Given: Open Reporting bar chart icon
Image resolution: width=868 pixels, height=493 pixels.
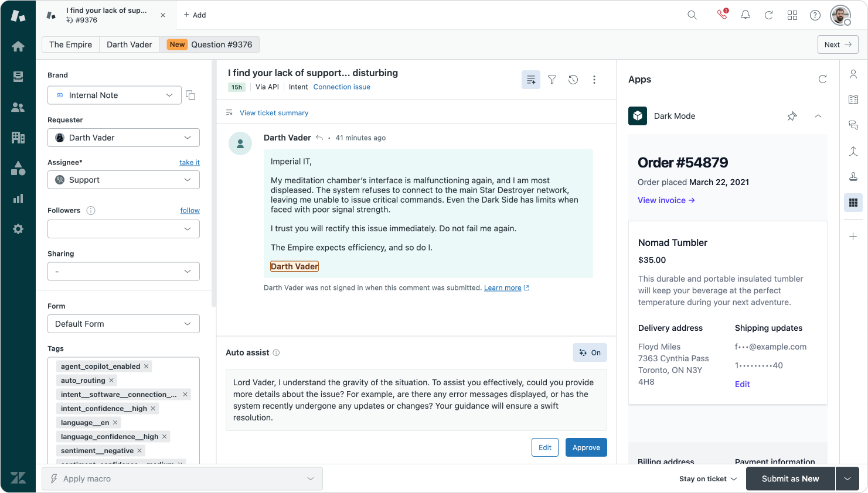Looking at the screenshot, I should [18, 198].
